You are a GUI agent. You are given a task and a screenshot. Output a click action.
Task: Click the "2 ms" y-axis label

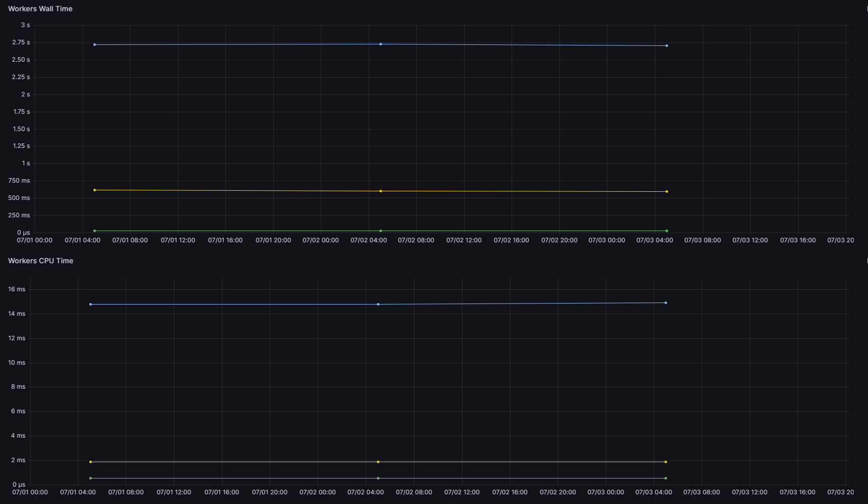[18, 460]
